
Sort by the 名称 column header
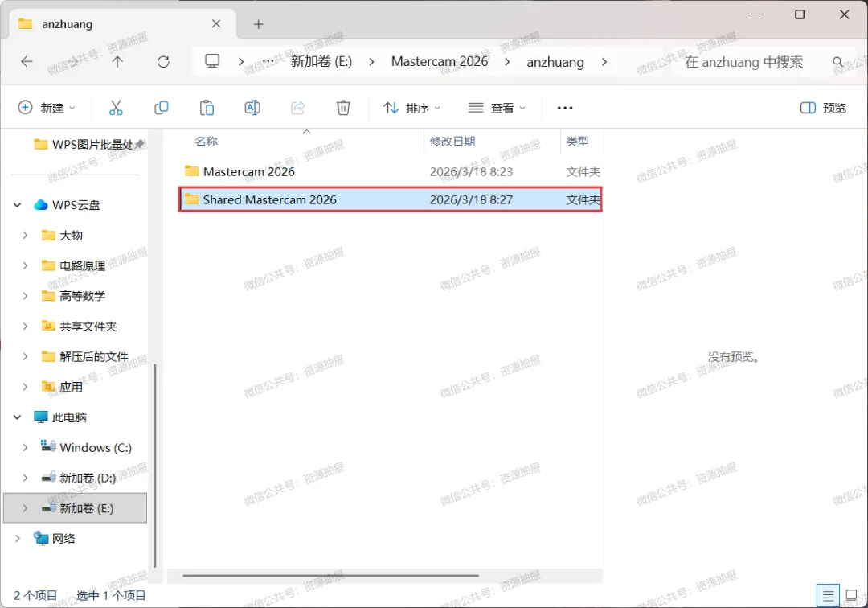[206, 142]
